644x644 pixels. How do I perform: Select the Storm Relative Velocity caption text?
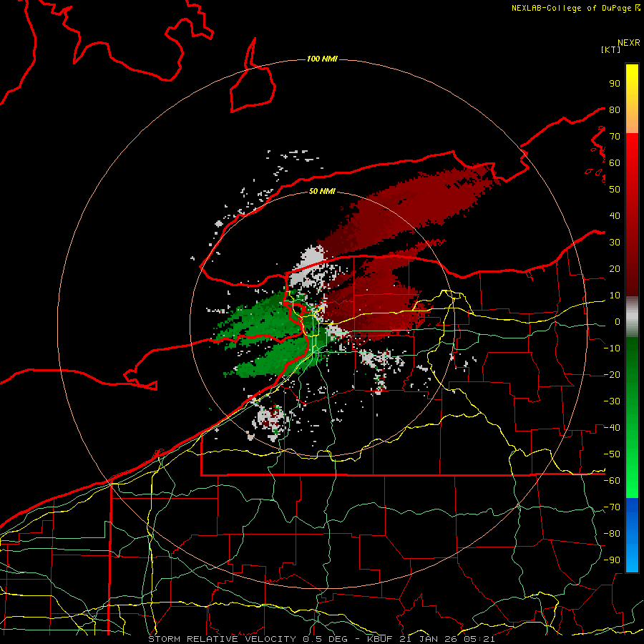(321, 639)
